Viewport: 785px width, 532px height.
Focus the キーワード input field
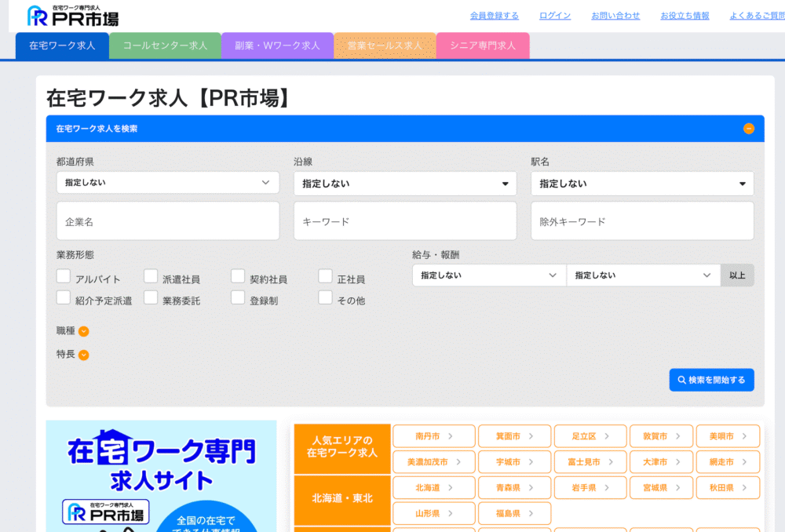tap(405, 221)
